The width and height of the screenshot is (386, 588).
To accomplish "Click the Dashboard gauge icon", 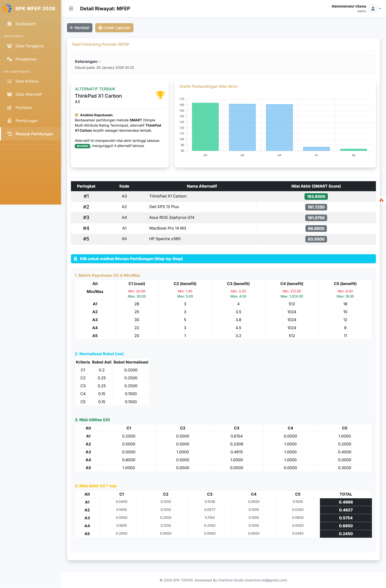I will [x=9, y=24].
